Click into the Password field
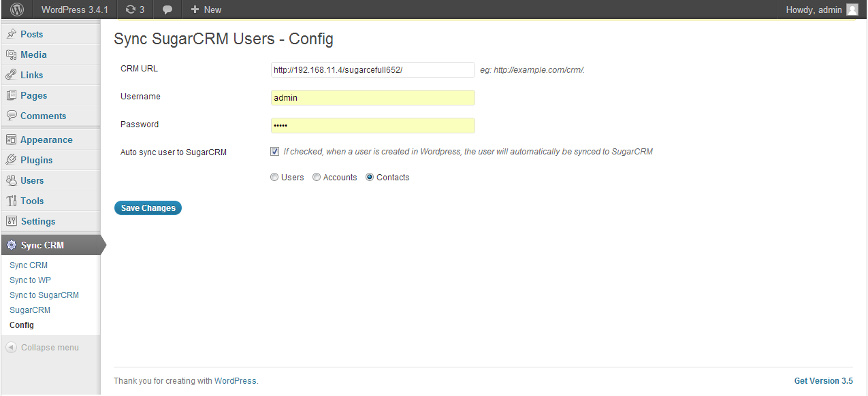868x396 pixels. [372, 125]
